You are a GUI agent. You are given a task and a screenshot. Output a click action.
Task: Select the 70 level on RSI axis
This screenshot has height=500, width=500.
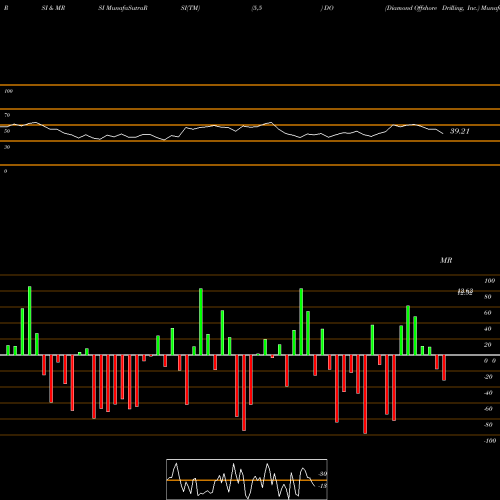(7, 115)
